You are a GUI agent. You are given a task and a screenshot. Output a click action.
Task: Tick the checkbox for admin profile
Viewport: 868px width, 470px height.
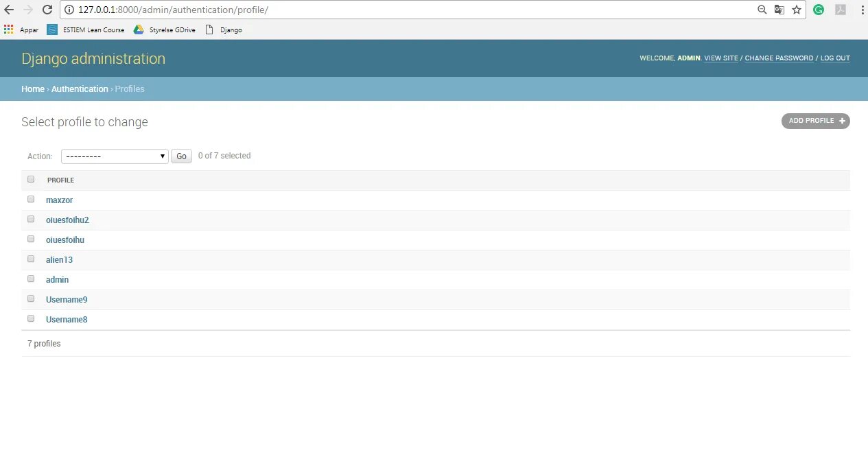(x=31, y=279)
